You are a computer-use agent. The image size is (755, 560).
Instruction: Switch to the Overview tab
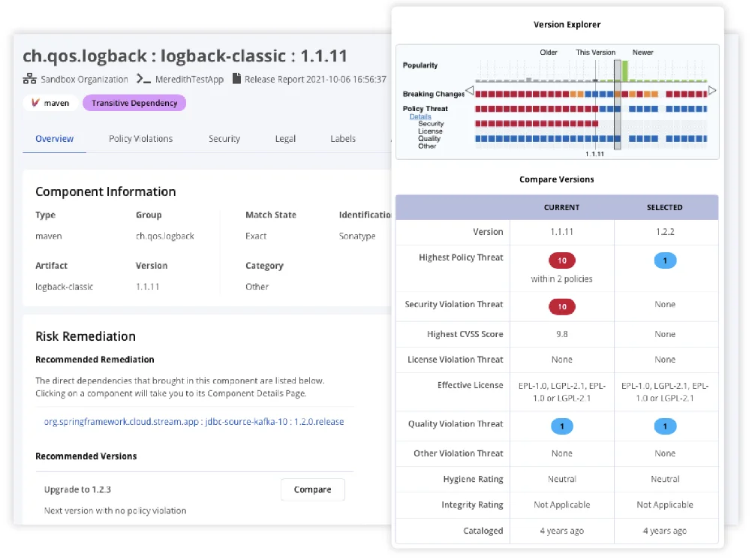pos(54,139)
